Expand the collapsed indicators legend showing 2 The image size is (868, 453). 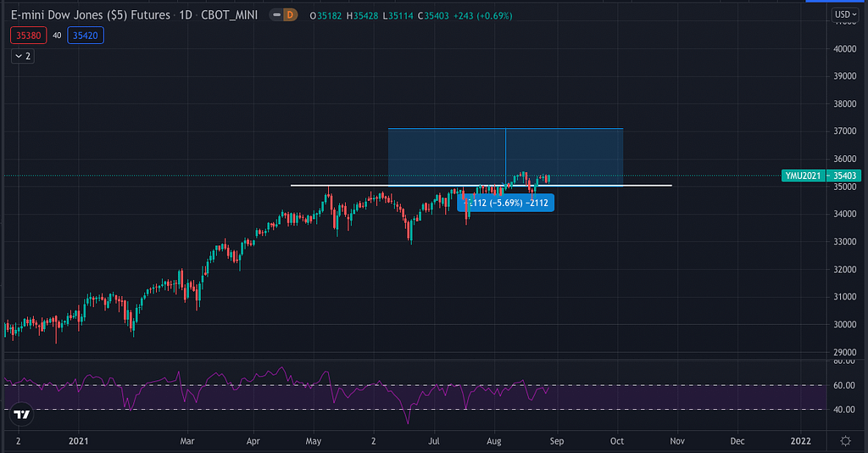click(x=23, y=56)
